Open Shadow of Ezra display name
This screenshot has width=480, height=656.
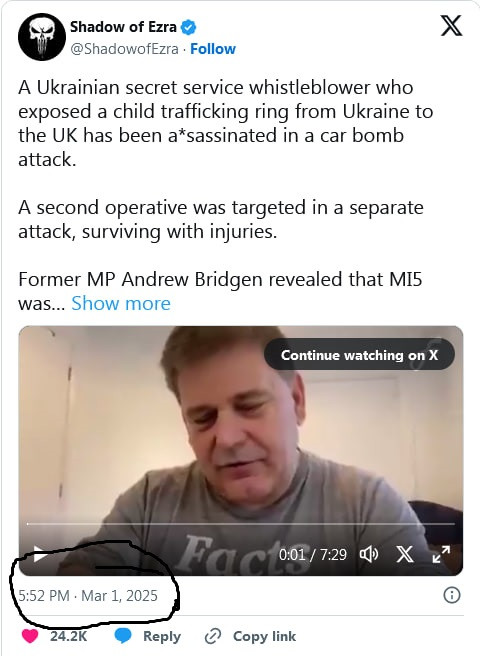point(123,27)
